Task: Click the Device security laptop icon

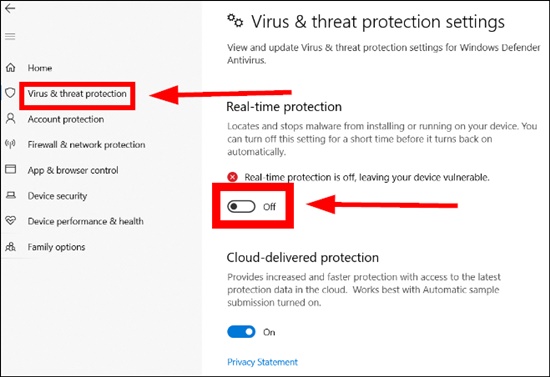Action: [x=11, y=195]
